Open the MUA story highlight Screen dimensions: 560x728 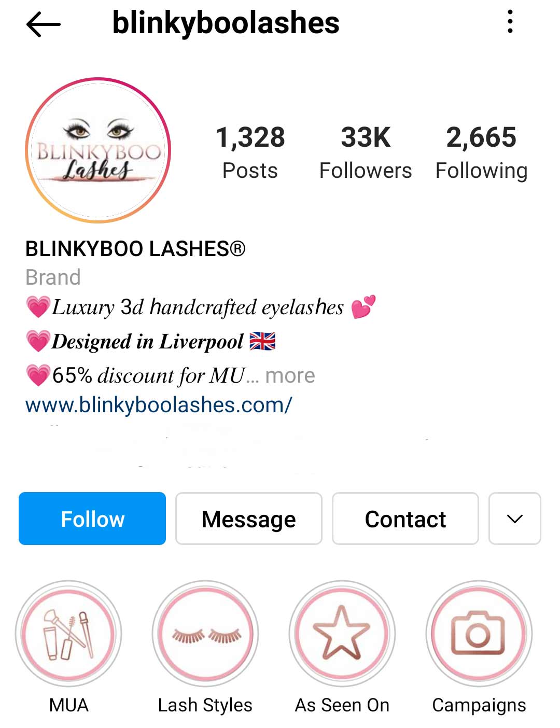coord(68,634)
